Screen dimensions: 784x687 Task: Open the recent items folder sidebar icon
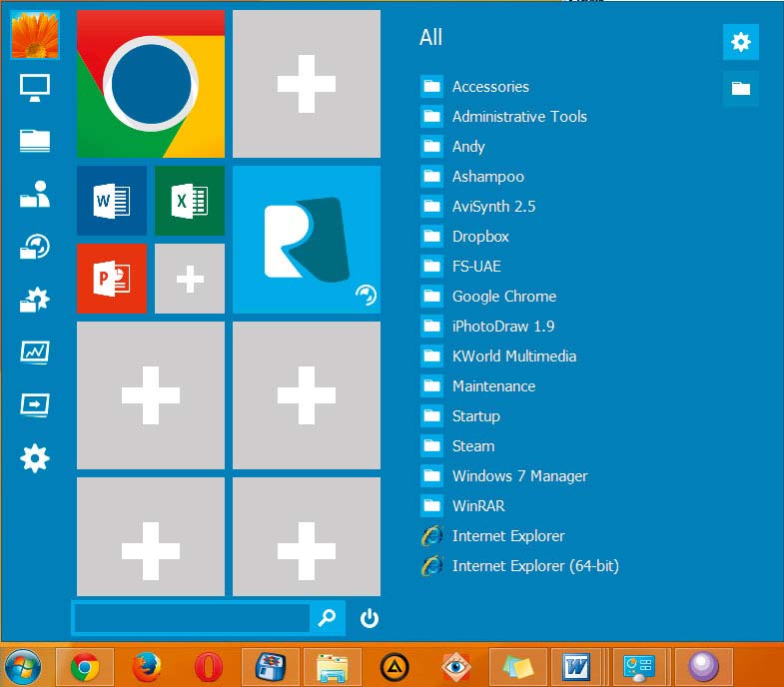pyautogui.click(x=35, y=247)
